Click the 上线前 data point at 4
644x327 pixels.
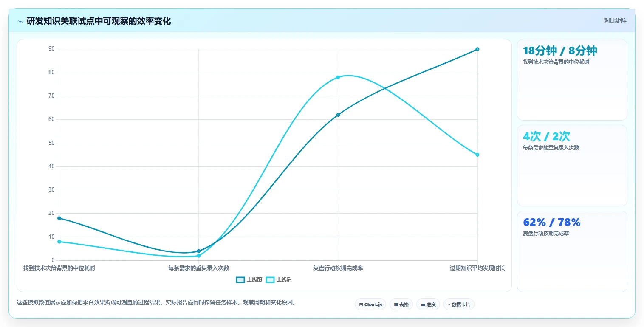[x=198, y=251]
